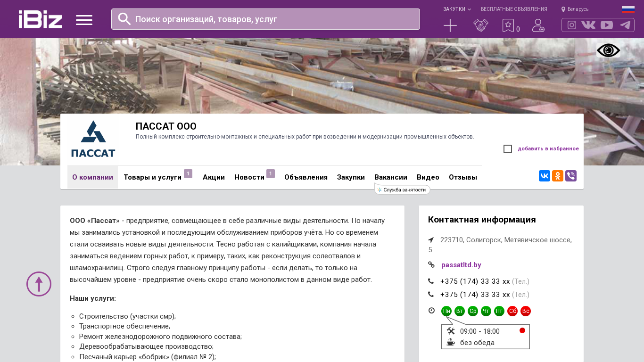Click 'Ремонт железнодорожного подвижного состава;' list item
The image size is (644, 362).
point(160,337)
